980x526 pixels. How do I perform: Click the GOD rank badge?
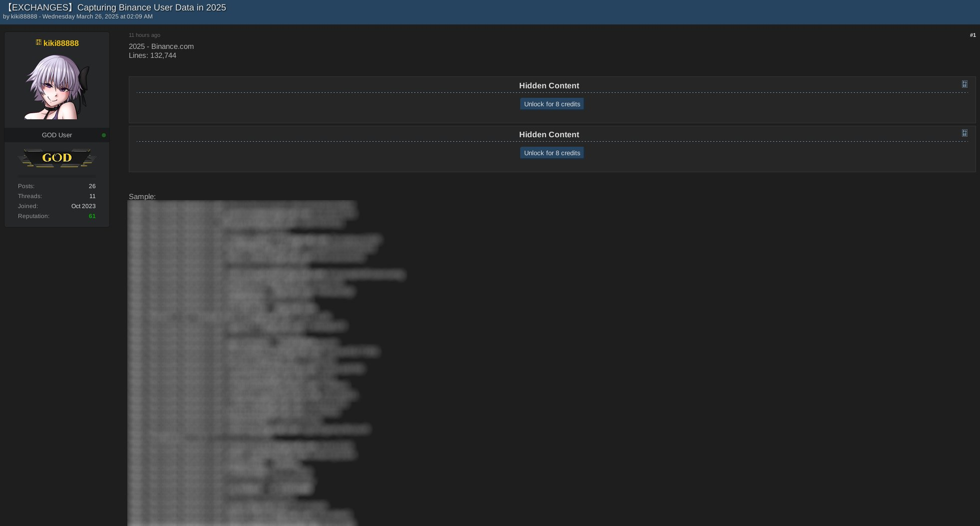[x=57, y=158]
